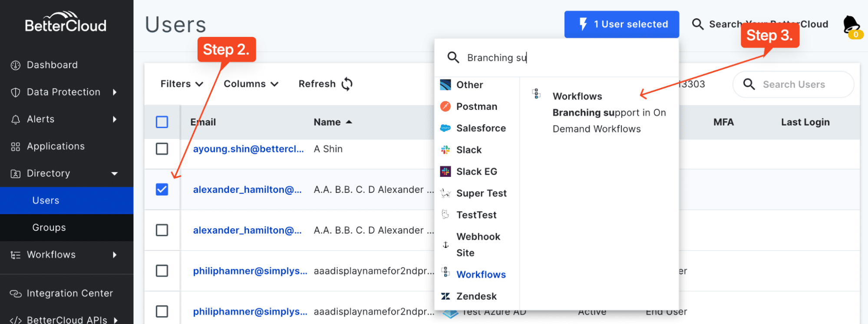The image size is (868, 324).
Task: Expand the Workflows sidebar submenu arrow
Action: 115,255
